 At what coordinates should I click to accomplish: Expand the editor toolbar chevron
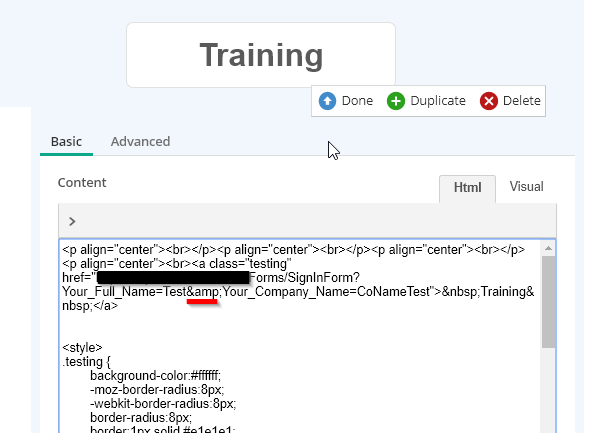(x=72, y=221)
